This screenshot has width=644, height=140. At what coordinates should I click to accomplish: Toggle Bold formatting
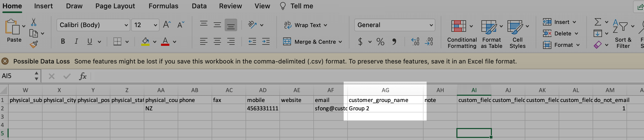pyautogui.click(x=63, y=42)
